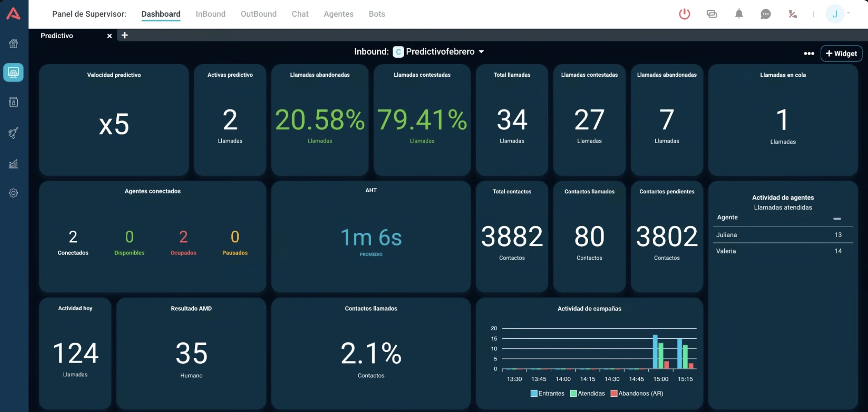Open the chat bubble messages icon

click(766, 14)
